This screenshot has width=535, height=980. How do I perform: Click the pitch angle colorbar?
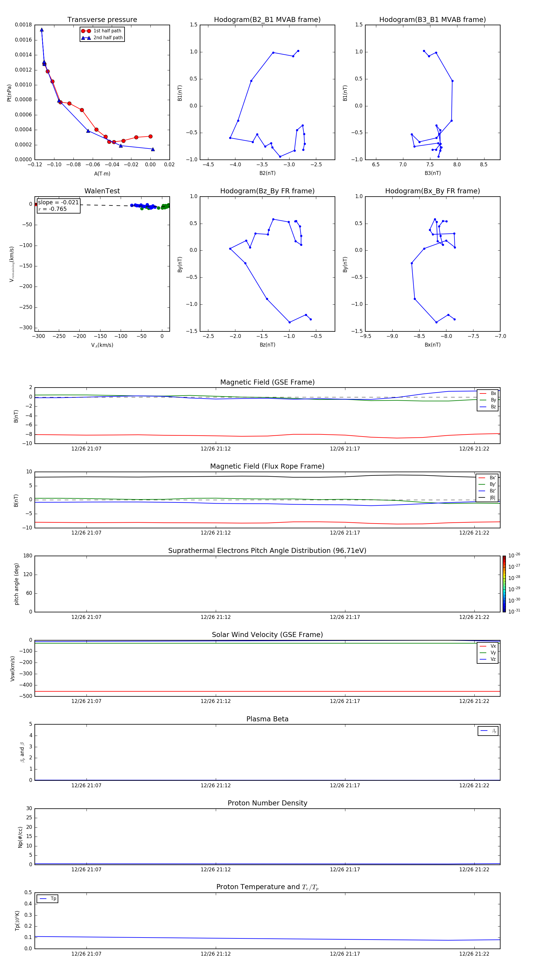[x=504, y=584]
